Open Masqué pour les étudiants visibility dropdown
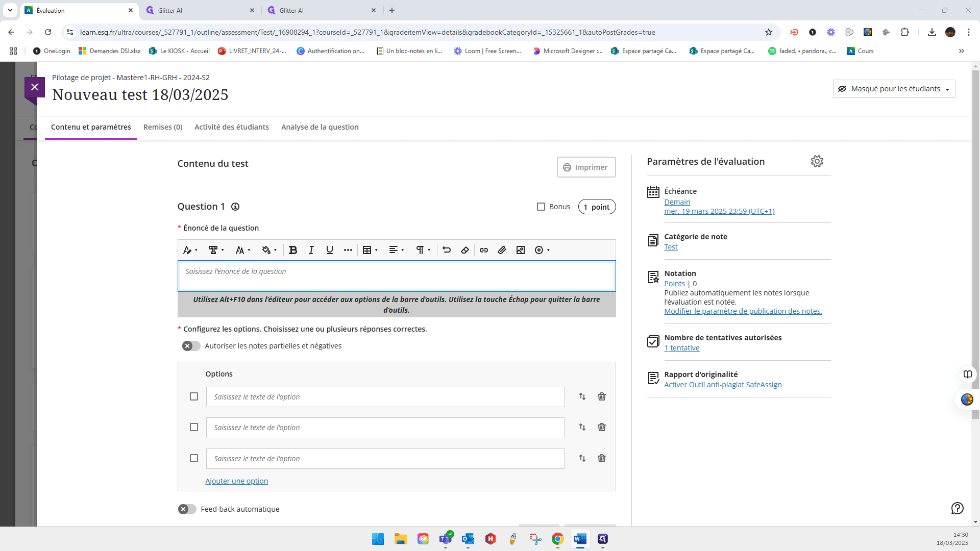 point(894,89)
